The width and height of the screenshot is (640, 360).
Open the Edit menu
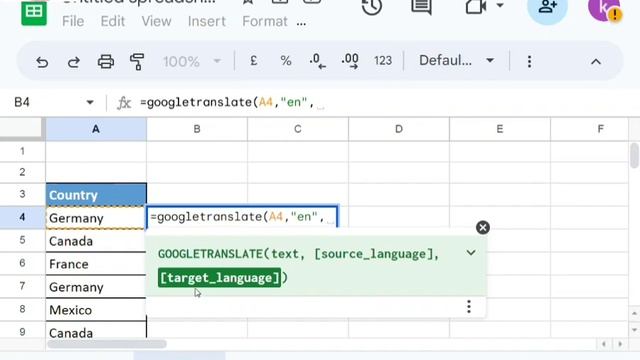pos(113,21)
